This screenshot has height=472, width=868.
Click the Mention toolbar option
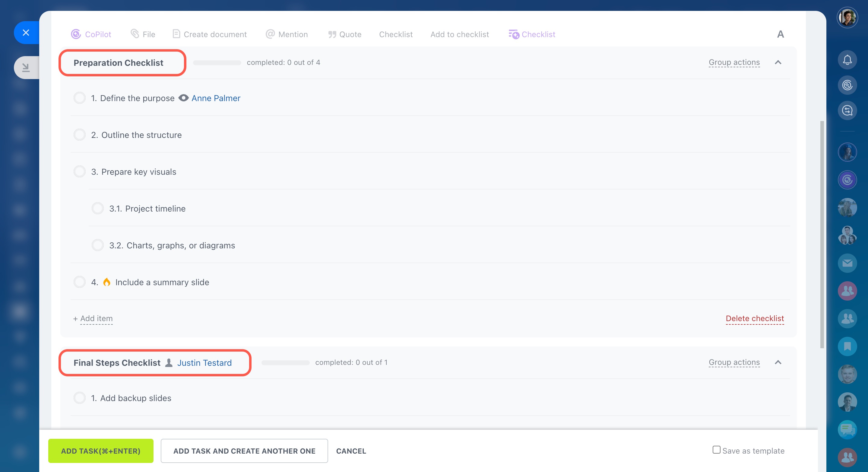[x=287, y=34]
